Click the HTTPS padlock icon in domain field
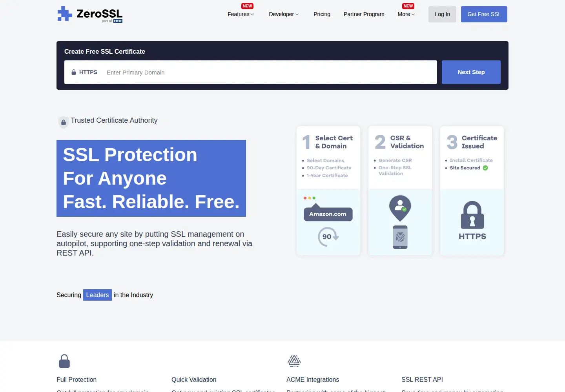Viewport: 565px width, 392px height. [73, 72]
